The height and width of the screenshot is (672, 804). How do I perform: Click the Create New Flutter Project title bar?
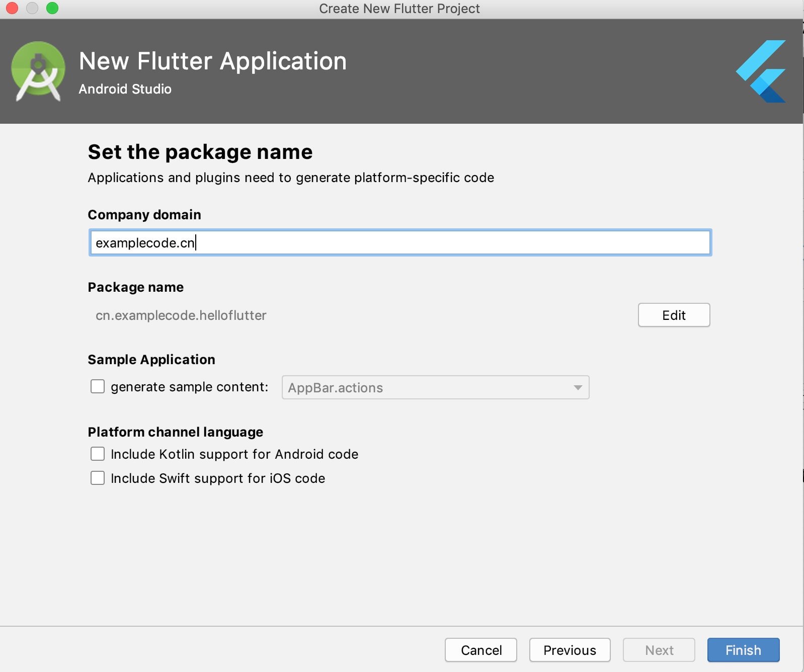399,9
